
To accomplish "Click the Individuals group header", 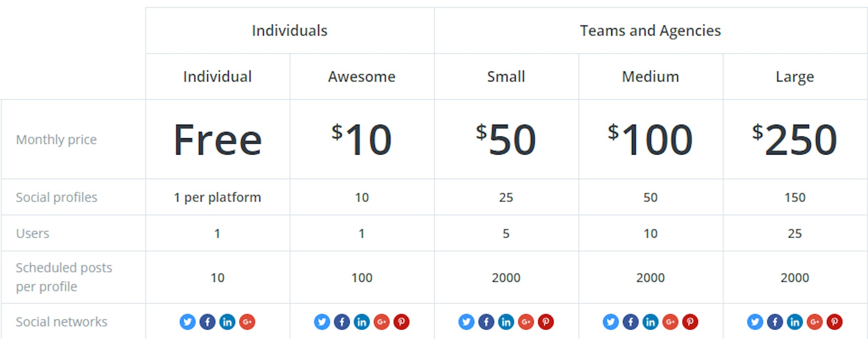I will pos(289,31).
